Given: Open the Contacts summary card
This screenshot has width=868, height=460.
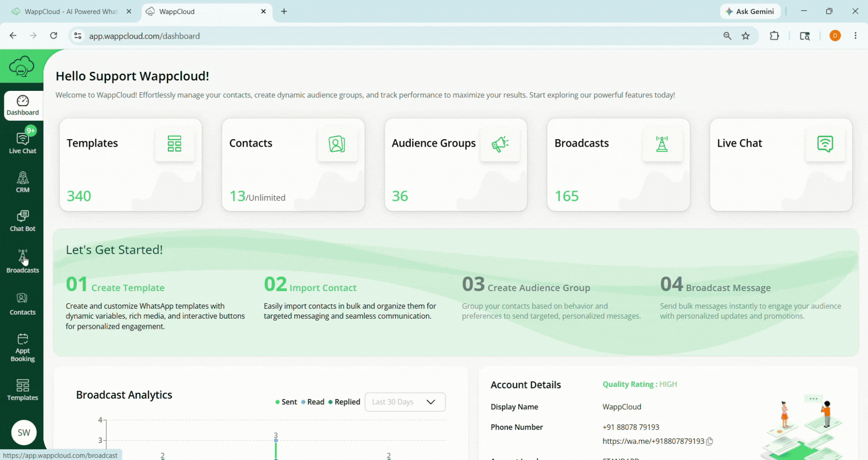Looking at the screenshot, I should click(293, 165).
